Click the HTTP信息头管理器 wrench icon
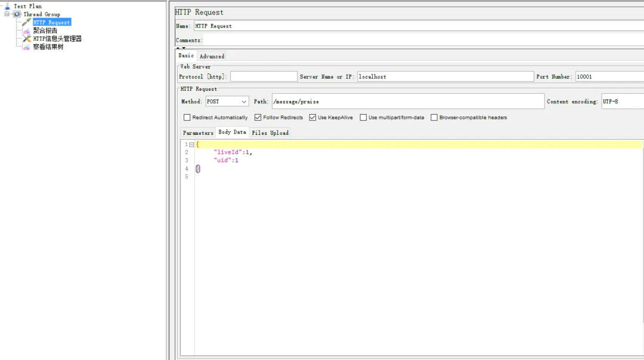The width and height of the screenshot is (644, 360). [x=27, y=39]
